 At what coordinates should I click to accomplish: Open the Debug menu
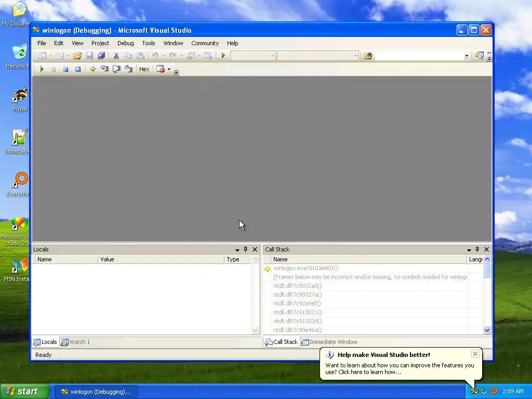[x=126, y=43]
